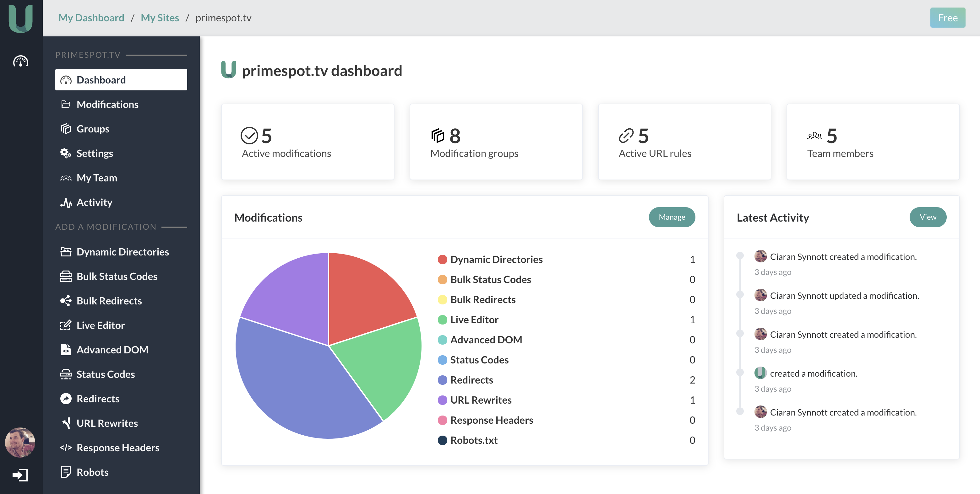The height and width of the screenshot is (494, 980).
Task: Click the checkmark icon on Active modifications card
Action: tap(249, 136)
